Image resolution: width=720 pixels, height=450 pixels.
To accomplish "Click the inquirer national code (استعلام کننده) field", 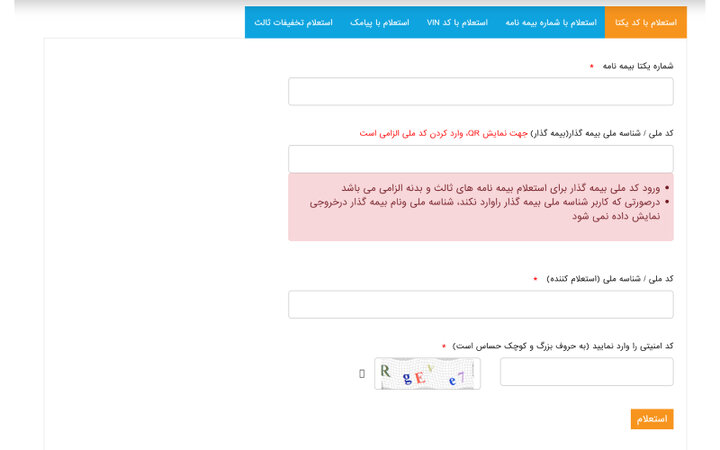I will (x=481, y=304).
